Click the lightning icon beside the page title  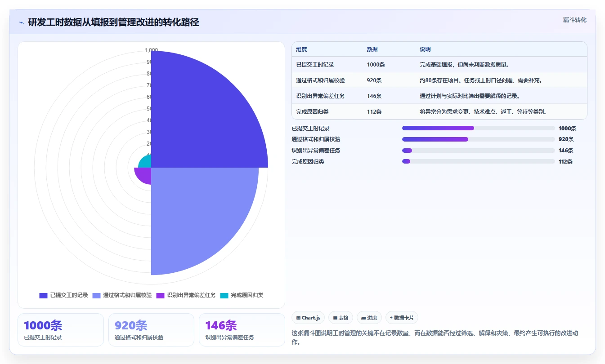click(x=22, y=22)
